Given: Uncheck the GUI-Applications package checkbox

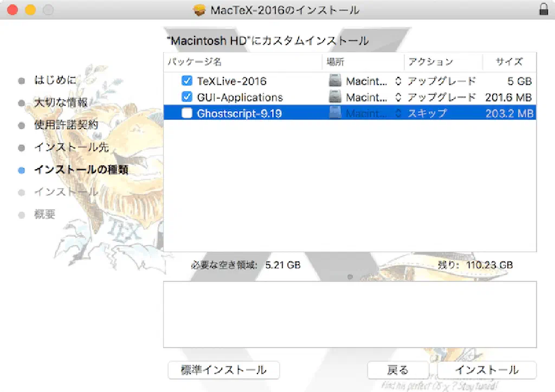Looking at the screenshot, I should coord(187,98).
